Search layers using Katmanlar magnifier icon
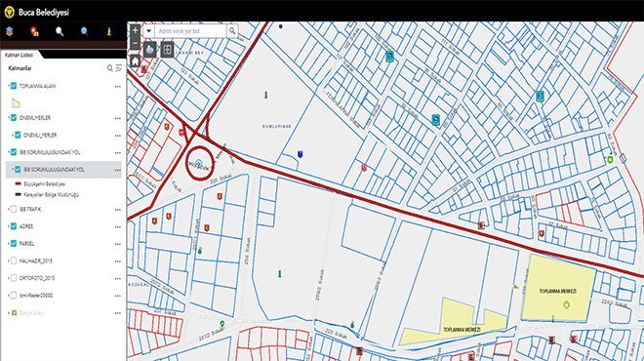644x361 pixels. 110,68
